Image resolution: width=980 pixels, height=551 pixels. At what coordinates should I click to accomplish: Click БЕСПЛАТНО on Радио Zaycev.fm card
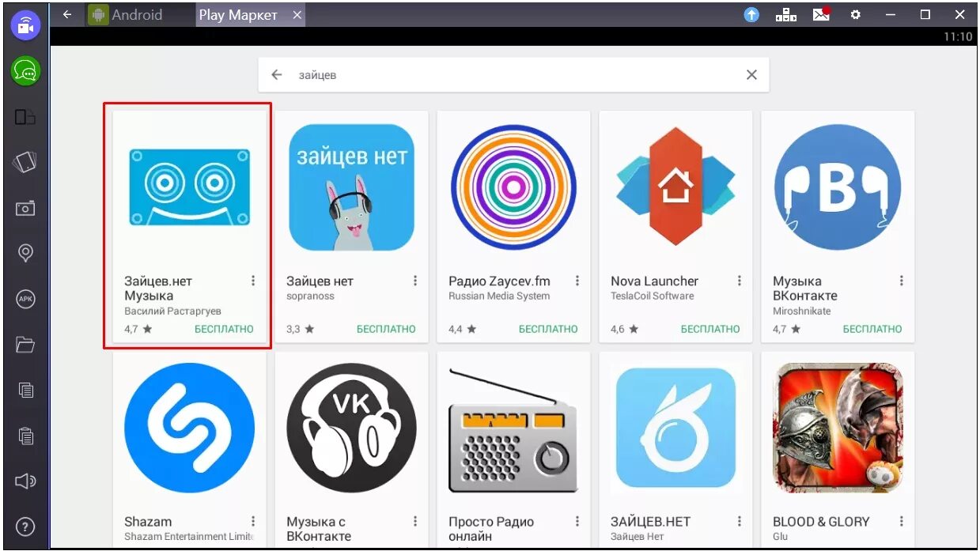click(548, 329)
